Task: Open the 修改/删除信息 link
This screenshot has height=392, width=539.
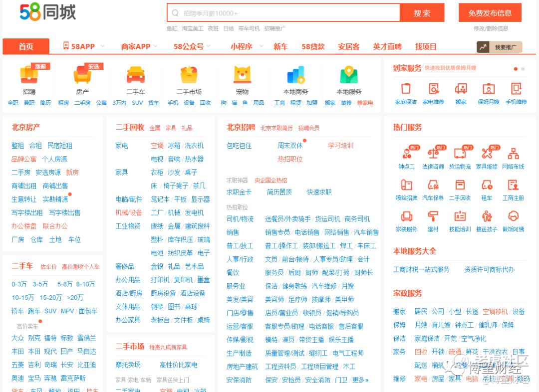Action: pos(491,28)
